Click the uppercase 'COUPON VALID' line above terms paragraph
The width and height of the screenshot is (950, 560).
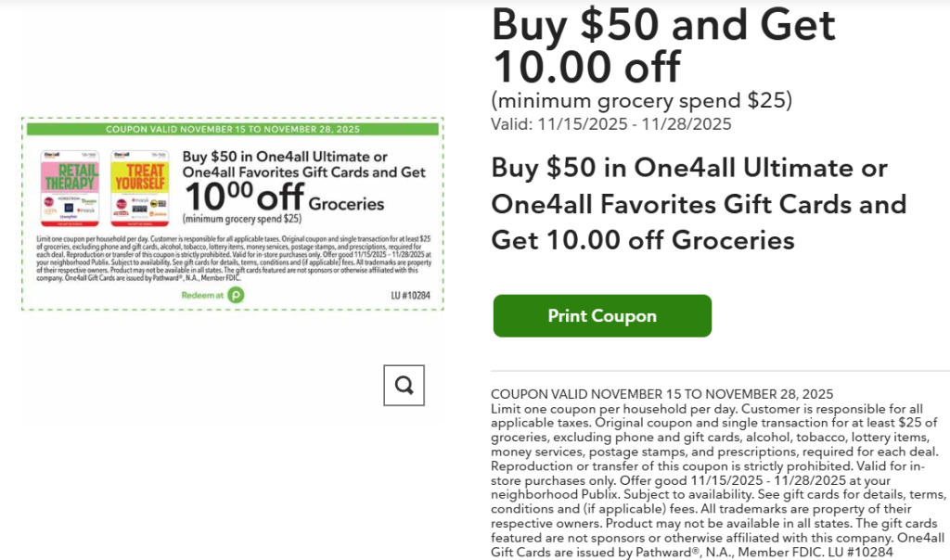coord(661,394)
